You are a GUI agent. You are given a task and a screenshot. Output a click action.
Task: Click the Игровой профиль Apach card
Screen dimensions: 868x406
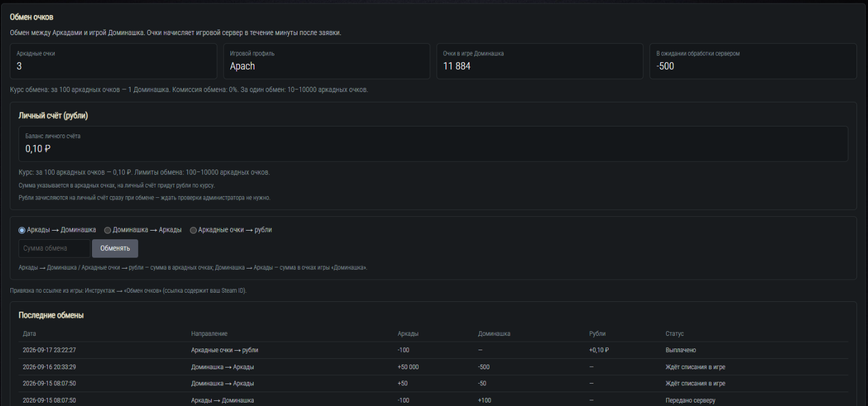(326, 61)
